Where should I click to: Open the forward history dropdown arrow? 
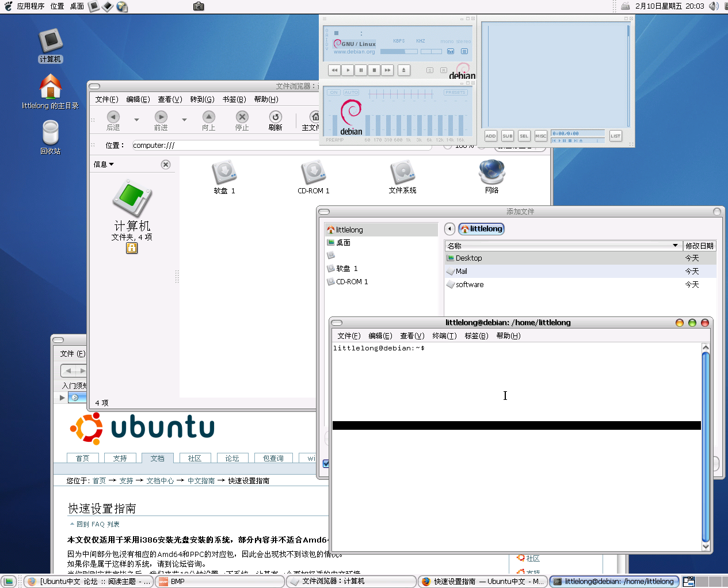(184, 120)
